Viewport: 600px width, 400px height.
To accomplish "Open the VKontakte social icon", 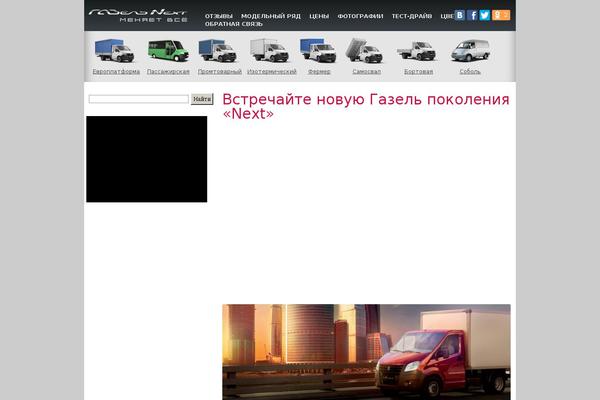I will tap(460, 15).
